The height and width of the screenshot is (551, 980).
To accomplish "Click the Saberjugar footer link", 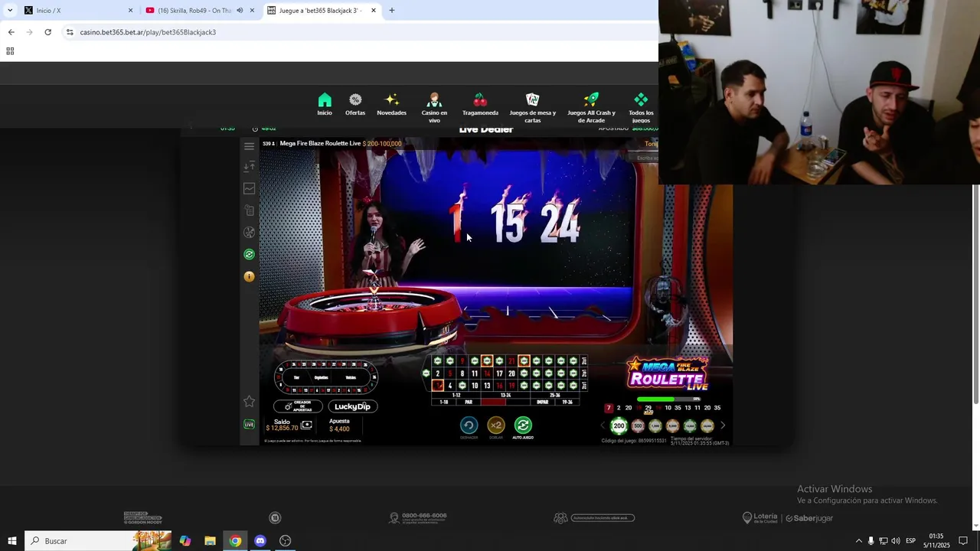I will [x=809, y=518].
